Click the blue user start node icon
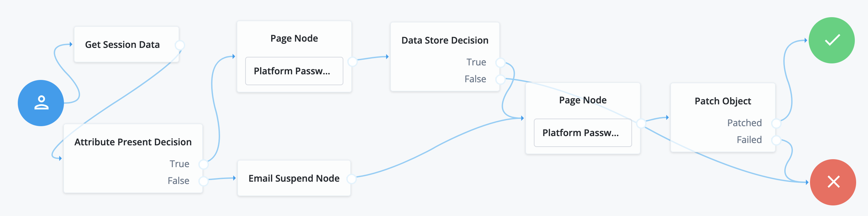The image size is (868, 216). coord(41,103)
